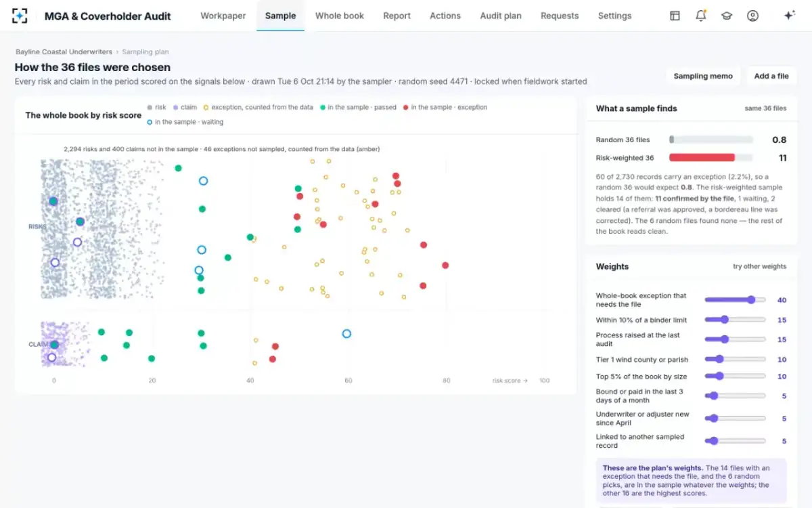Click the Weights panel heading
Viewport: 812px width, 508px height.
(x=612, y=266)
